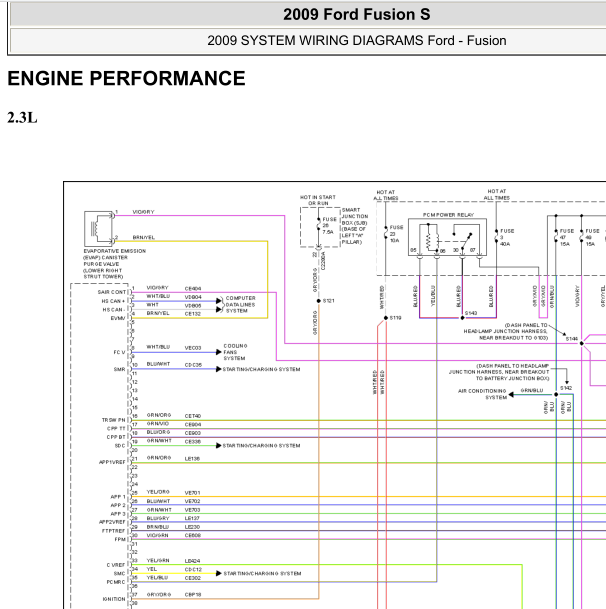606x609 pixels.
Task: Click the 'APP2VREF' pin label
Action: (112, 522)
